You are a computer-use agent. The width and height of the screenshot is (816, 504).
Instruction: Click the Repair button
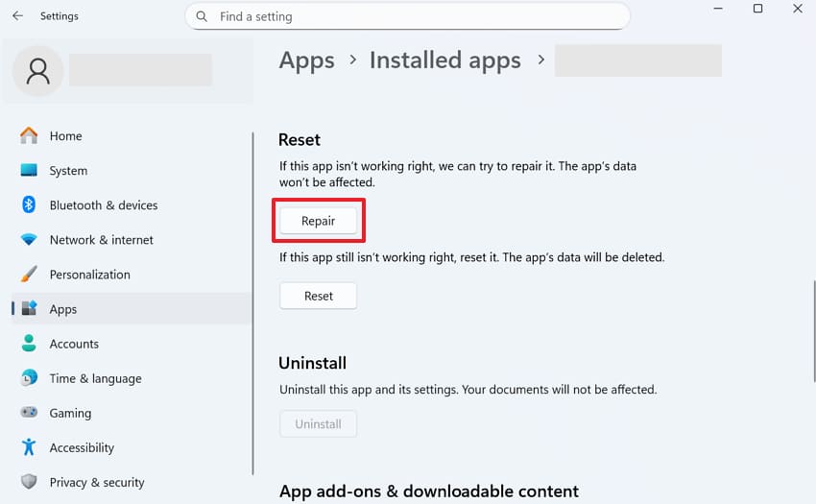(318, 221)
